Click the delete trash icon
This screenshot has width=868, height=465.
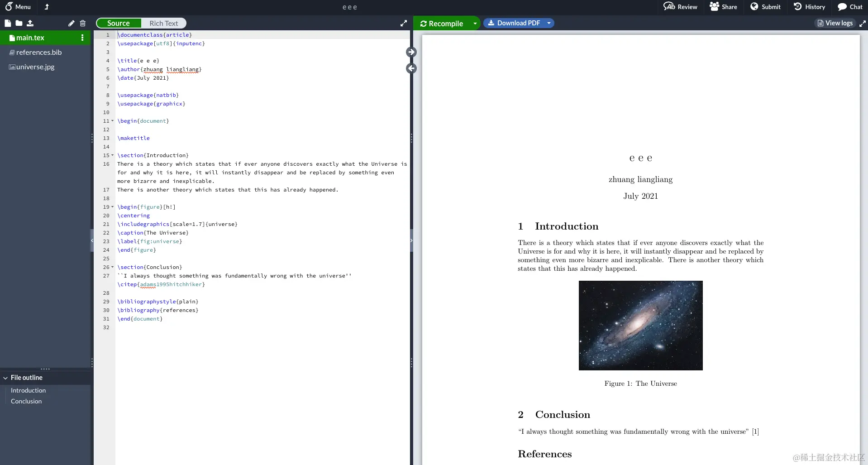tap(83, 23)
